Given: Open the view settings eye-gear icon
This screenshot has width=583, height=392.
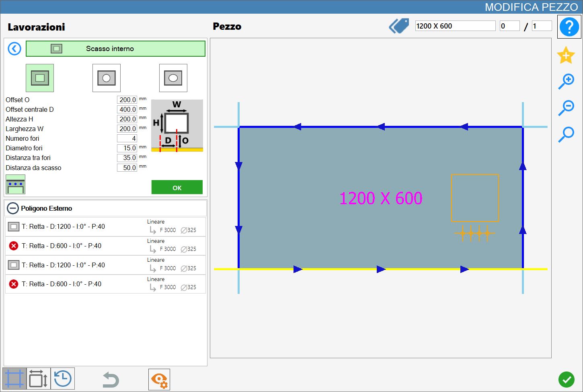Looking at the screenshot, I should [159, 380].
